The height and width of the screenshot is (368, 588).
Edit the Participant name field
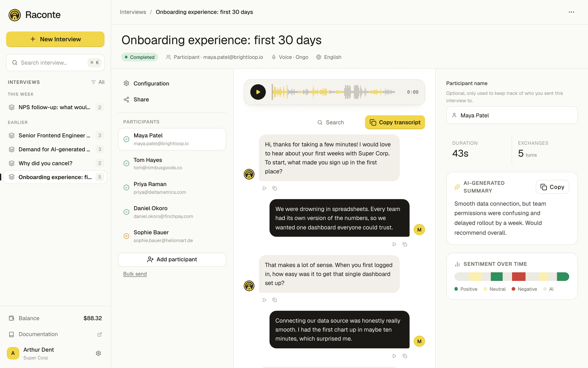(512, 115)
